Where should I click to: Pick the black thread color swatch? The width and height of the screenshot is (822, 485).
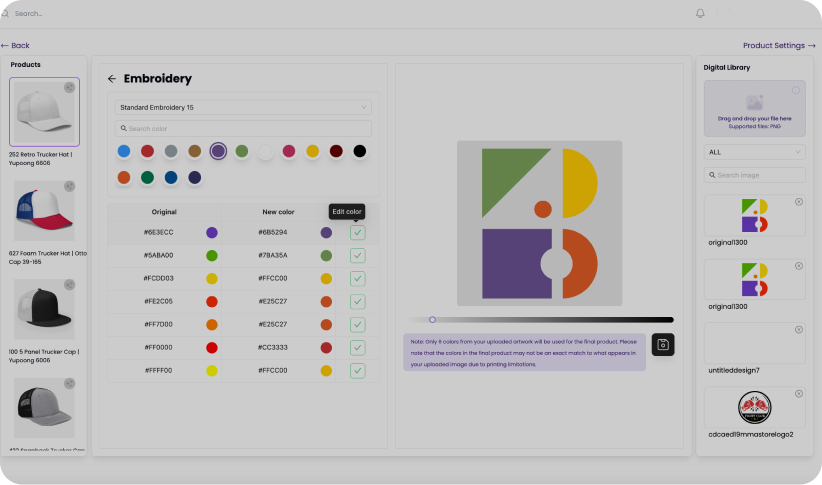pos(359,151)
